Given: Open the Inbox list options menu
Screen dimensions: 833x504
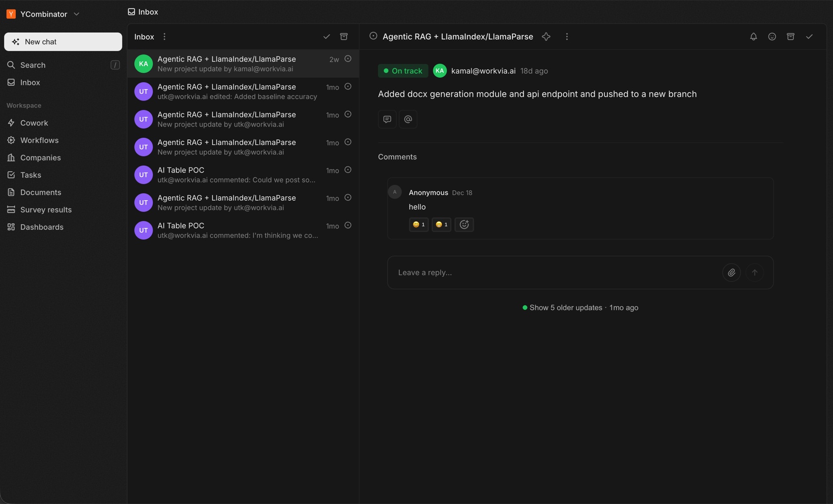Looking at the screenshot, I should coord(165,37).
